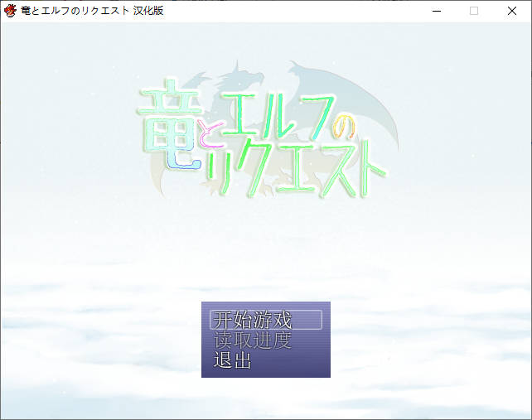
Task: Click 退出 to quit the game
Action: [233, 361]
